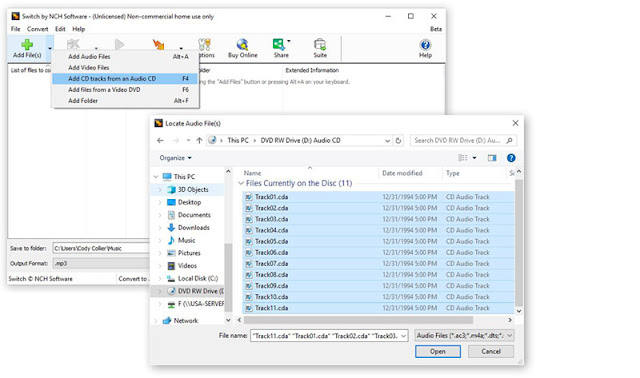Click the Help icon in Switch toolbar

coord(425,44)
